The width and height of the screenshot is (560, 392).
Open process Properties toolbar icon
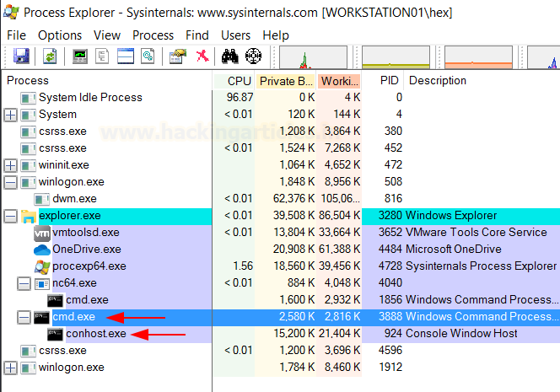tap(178, 56)
